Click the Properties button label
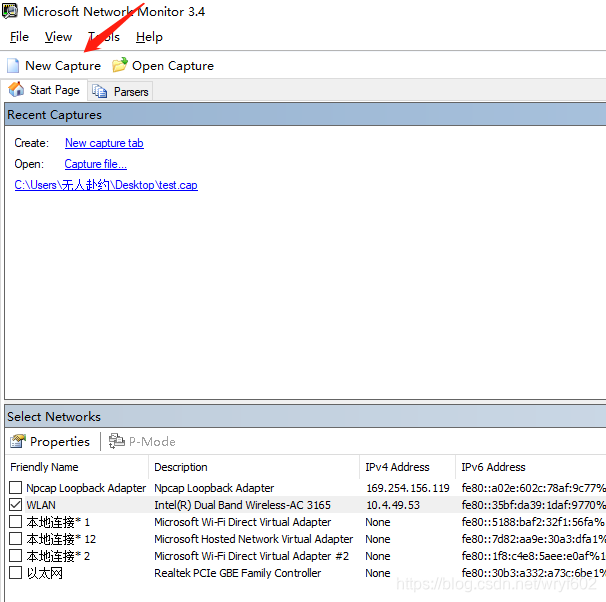This screenshot has width=606, height=602. click(60, 442)
